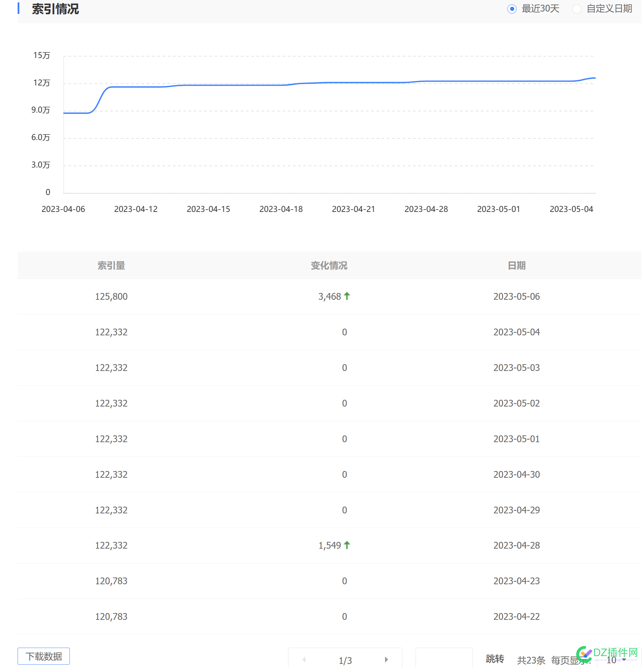Click the date 2023-05-06

516,296
